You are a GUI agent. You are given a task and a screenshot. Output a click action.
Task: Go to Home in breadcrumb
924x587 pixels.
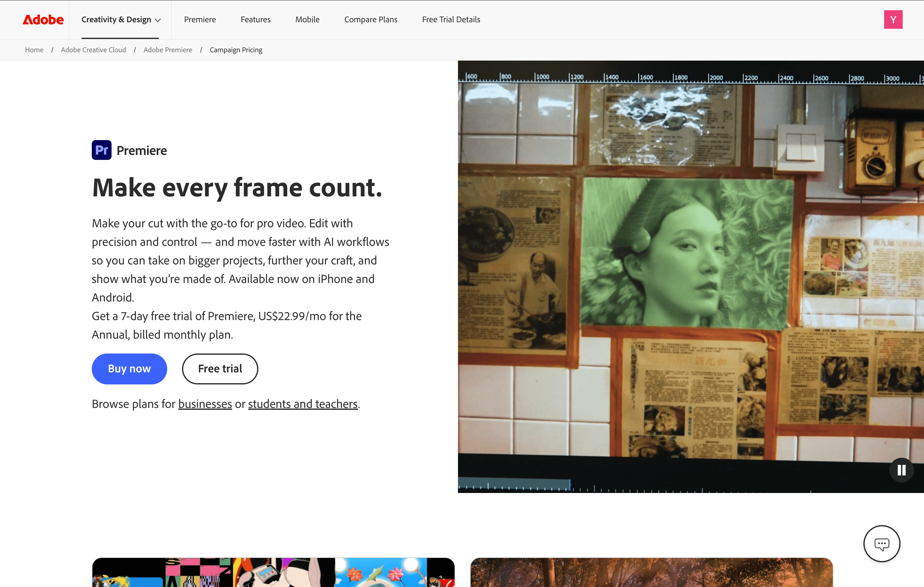point(34,50)
